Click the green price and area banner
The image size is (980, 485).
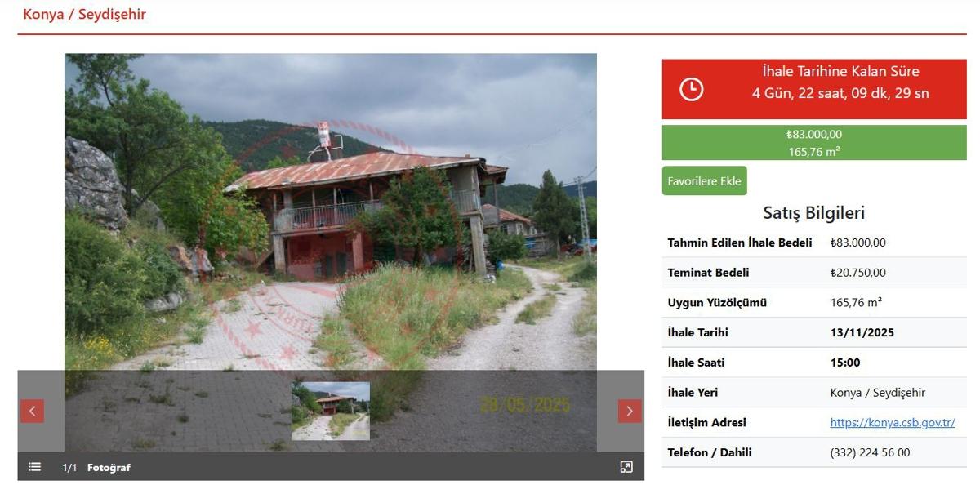814,142
